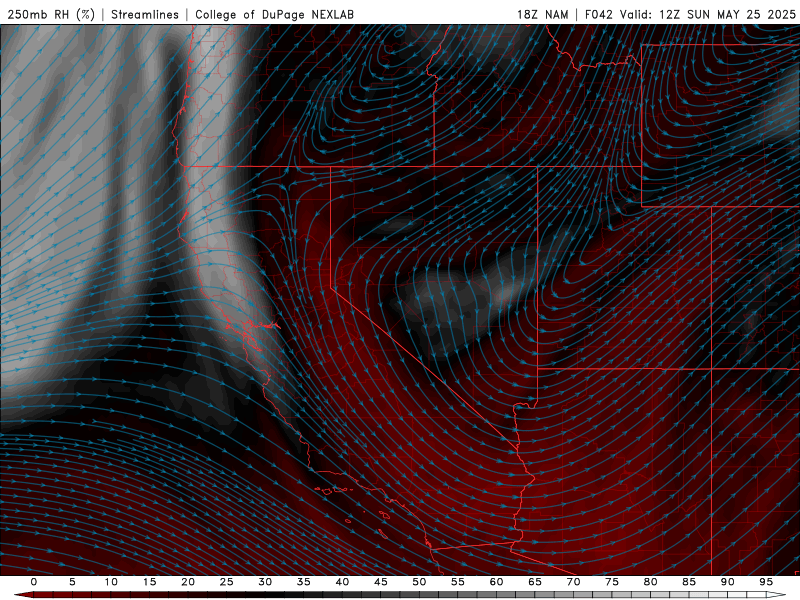This screenshot has width=800, height=600.
Task: Click the "College of DuPage NEXLAB" text
Action: pyautogui.click(x=274, y=14)
